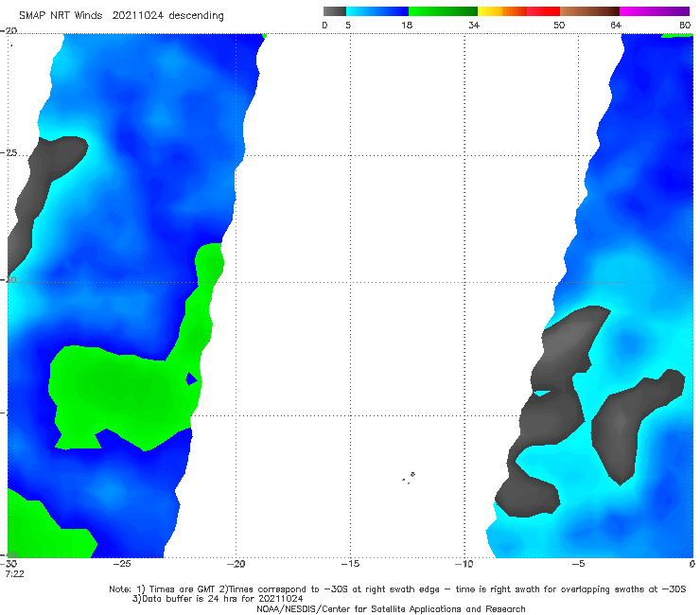Click the color bar label "64"
Viewport: 700px width, 615px height.
click(x=616, y=25)
